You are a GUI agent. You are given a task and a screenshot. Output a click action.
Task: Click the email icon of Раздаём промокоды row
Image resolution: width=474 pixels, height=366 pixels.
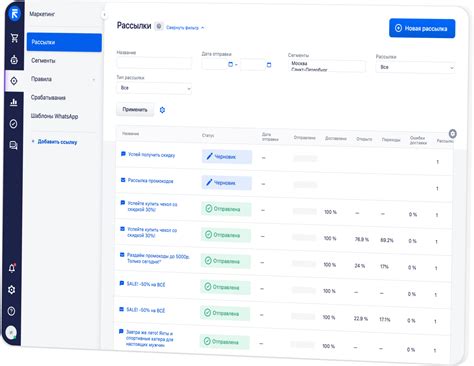point(122,255)
